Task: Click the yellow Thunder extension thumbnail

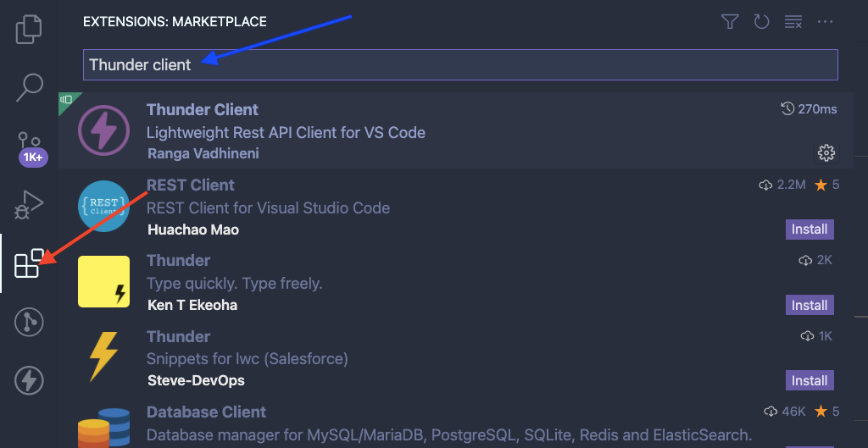Action: coord(104,281)
